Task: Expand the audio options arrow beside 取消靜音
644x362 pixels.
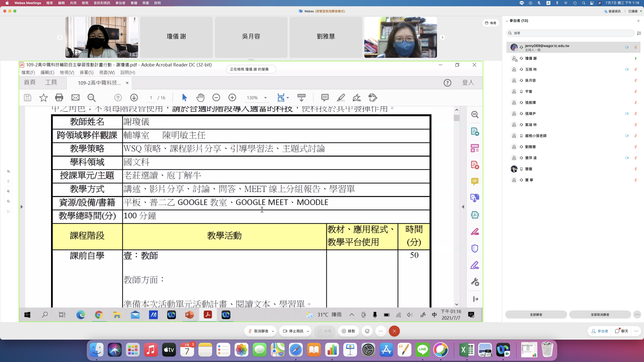Action: (273, 331)
